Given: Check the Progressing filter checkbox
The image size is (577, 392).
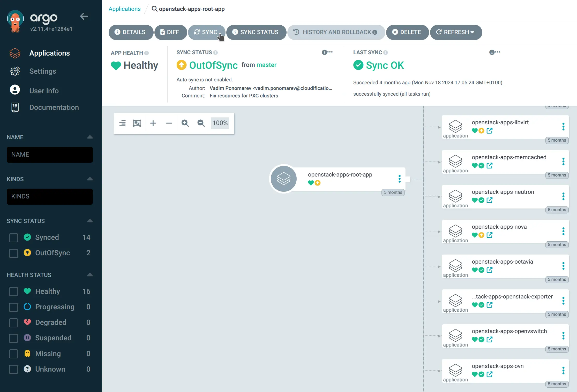Looking at the screenshot, I should [x=13, y=307].
